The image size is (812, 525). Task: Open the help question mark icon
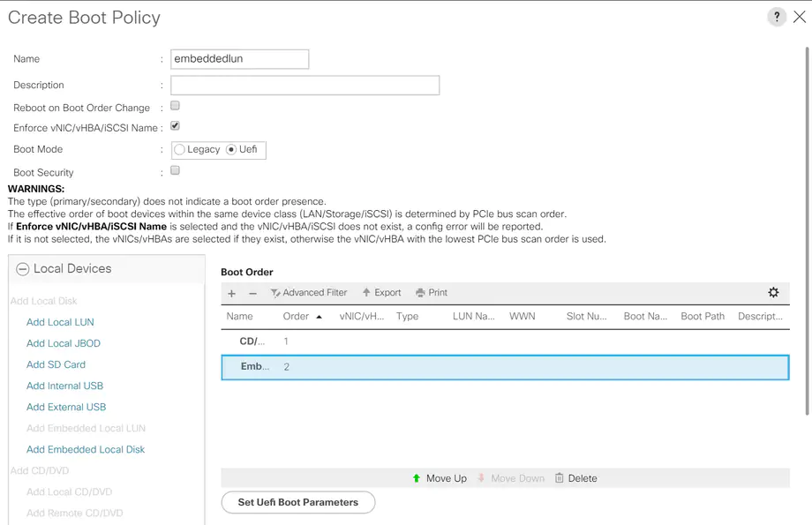[777, 17]
